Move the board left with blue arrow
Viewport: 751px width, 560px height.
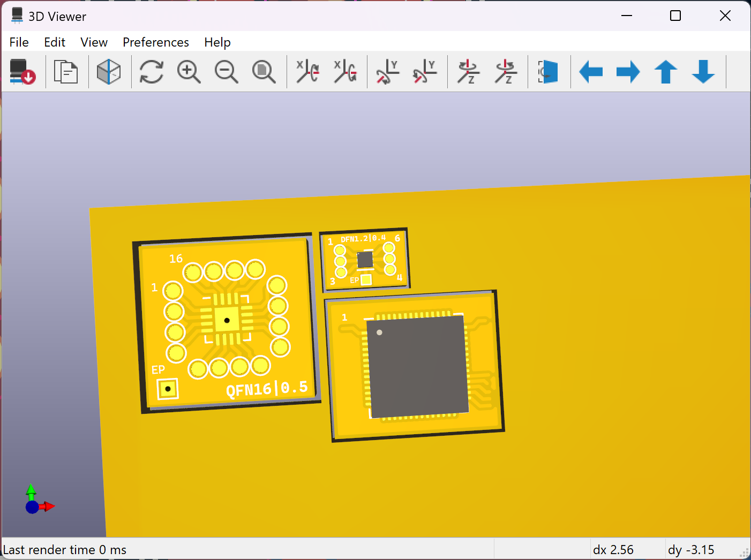click(x=591, y=72)
